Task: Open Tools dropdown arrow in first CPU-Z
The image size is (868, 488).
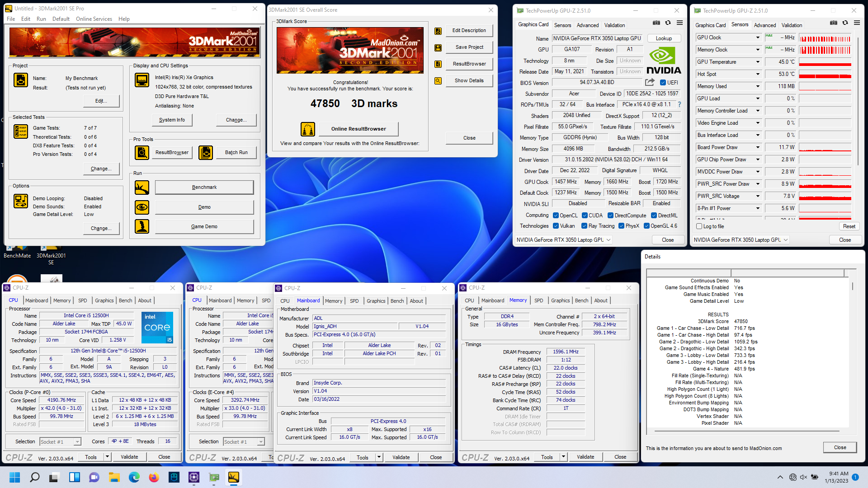Action: (x=107, y=457)
